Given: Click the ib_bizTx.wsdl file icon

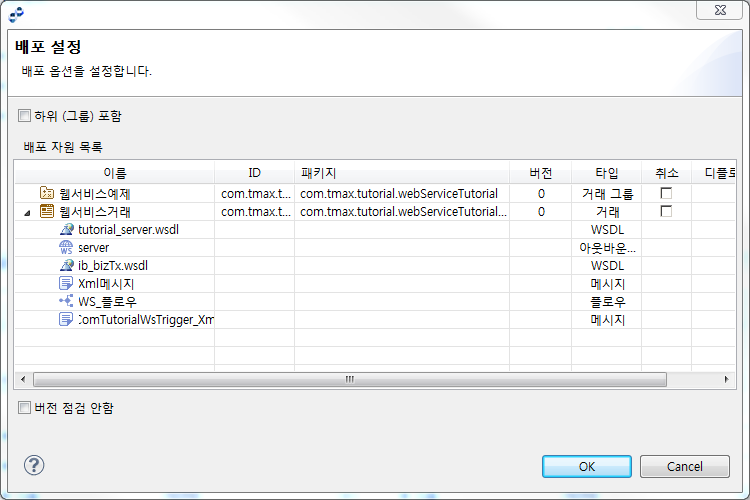Looking at the screenshot, I should click(x=66, y=265).
